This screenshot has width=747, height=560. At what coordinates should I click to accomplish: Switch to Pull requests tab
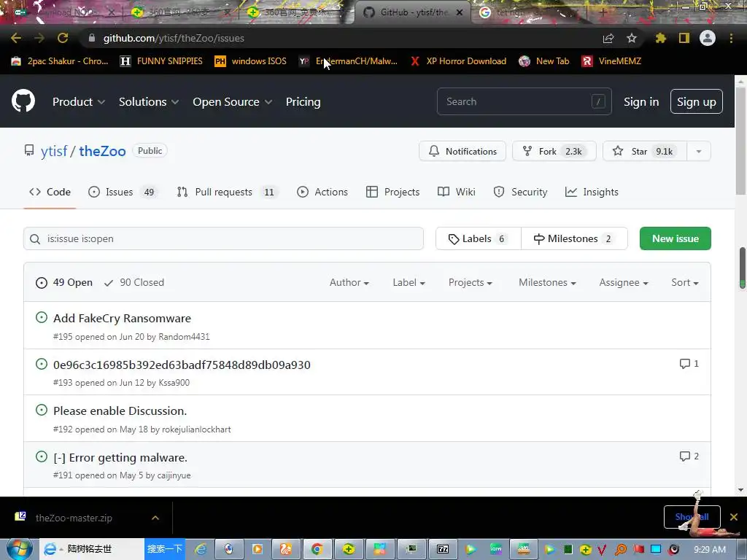228,192
